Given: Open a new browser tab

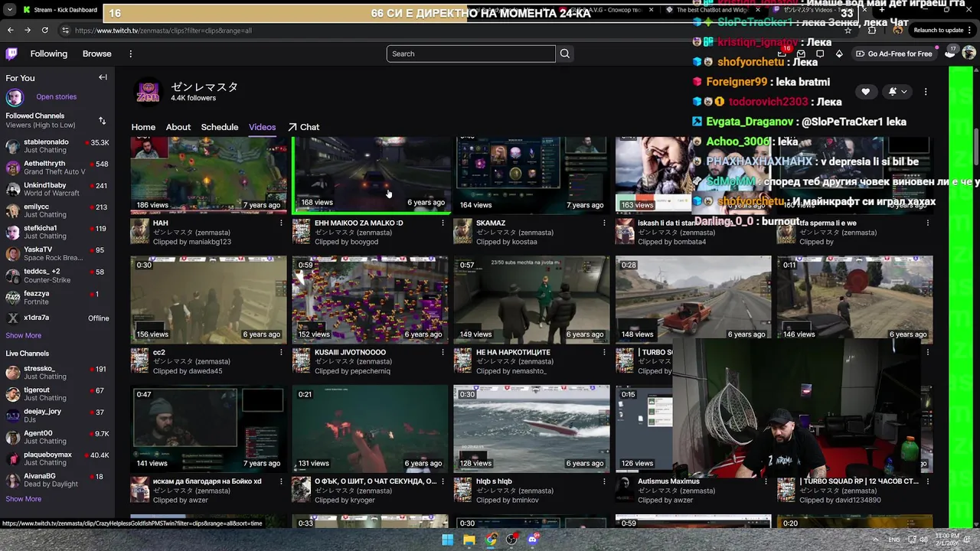Looking at the screenshot, I should coord(881,10).
